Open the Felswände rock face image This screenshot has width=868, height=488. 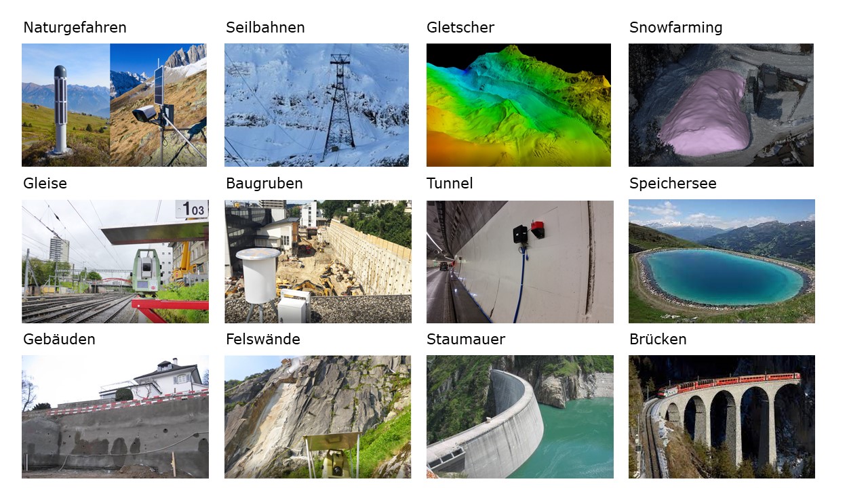pyautogui.click(x=317, y=417)
